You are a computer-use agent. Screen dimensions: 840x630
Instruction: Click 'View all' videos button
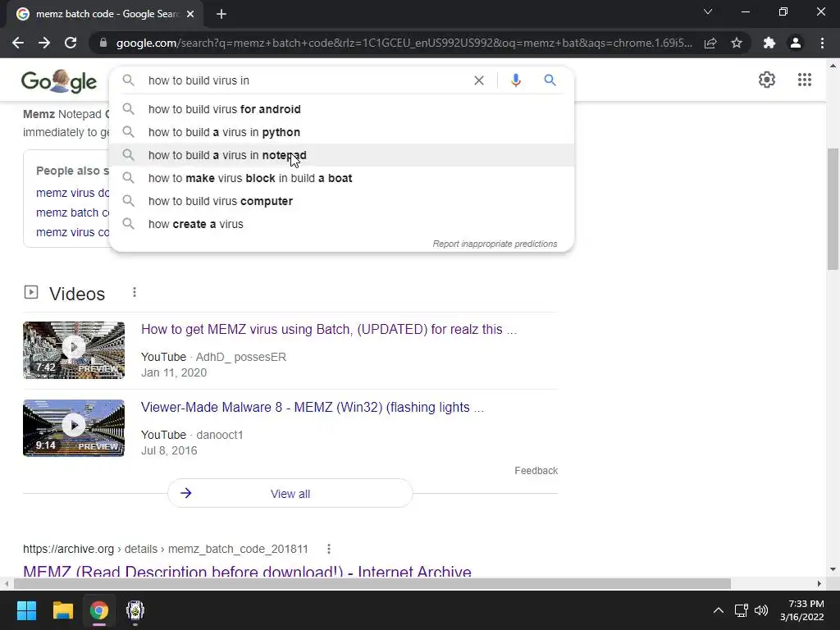290,493
